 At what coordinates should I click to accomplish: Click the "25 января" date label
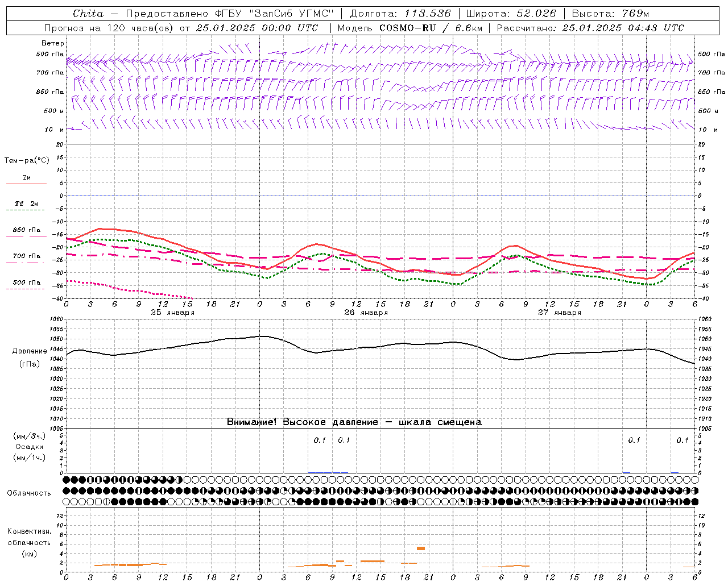point(173,313)
